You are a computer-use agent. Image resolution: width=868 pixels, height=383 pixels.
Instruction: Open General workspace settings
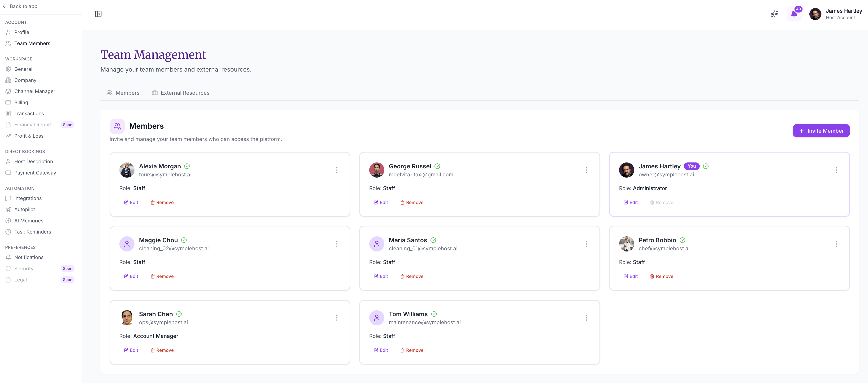[x=23, y=69]
